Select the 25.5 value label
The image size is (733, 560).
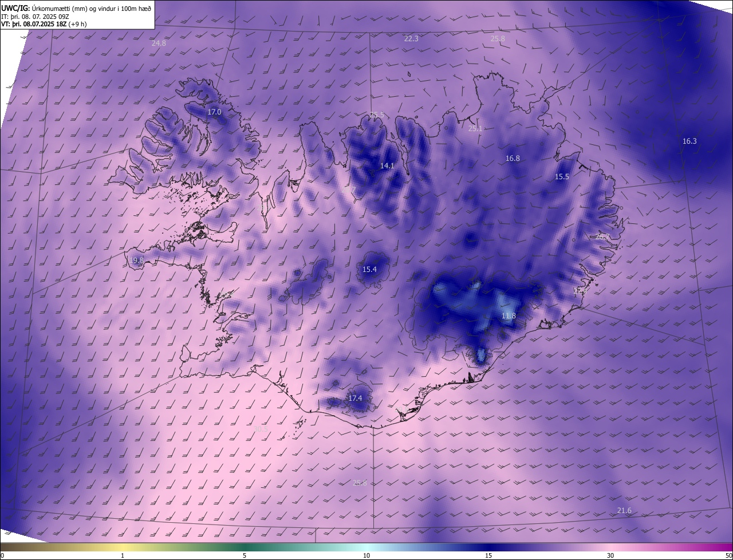click(376, 115)
